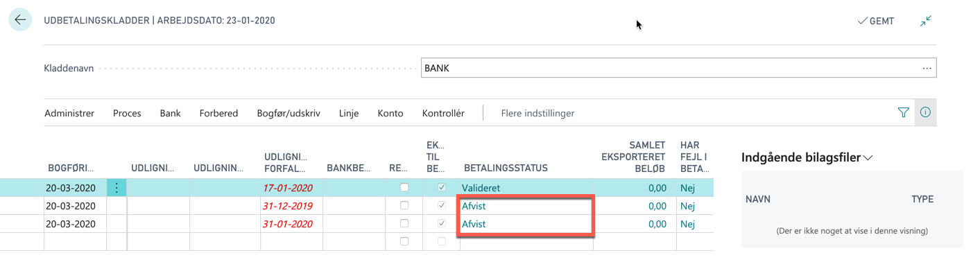Viewport: 980px width, 269px height.
Task: Click into the Kladdenavn BANK field
Action: 669,68
